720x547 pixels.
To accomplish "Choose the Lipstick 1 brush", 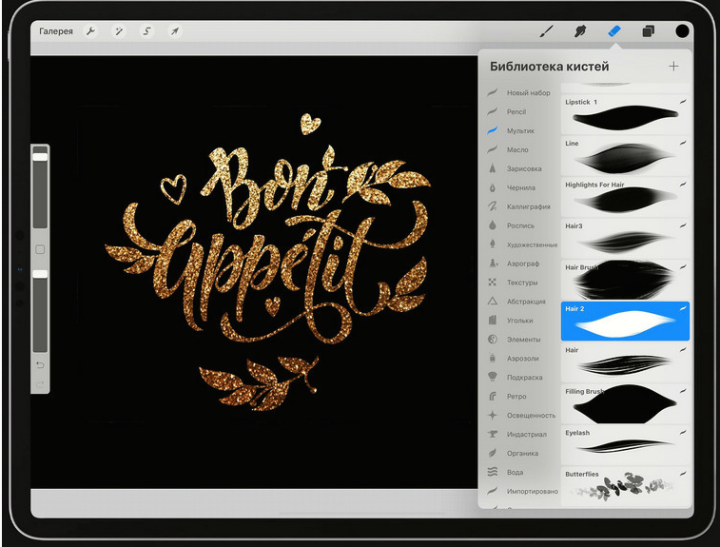I will tap(625, 117).
